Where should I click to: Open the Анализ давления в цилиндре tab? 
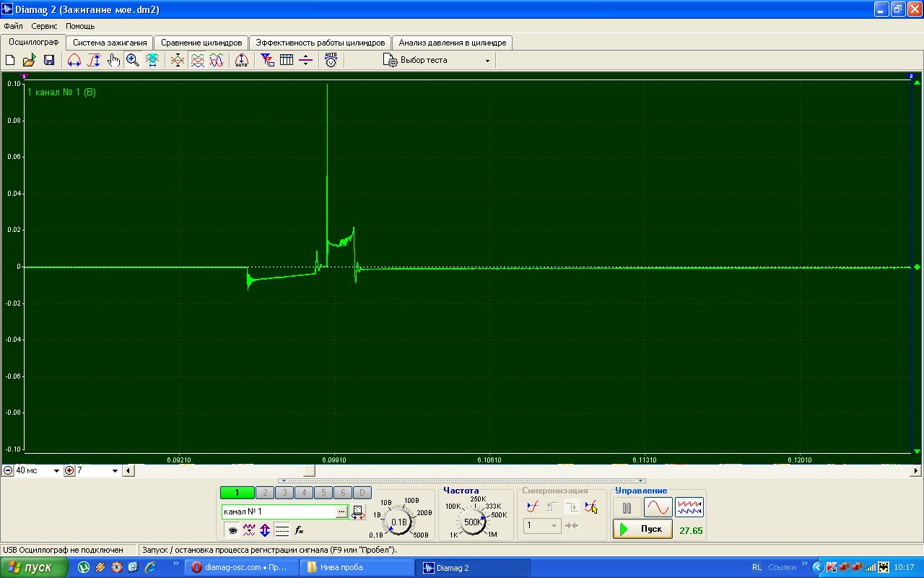(x=453, y=43)
